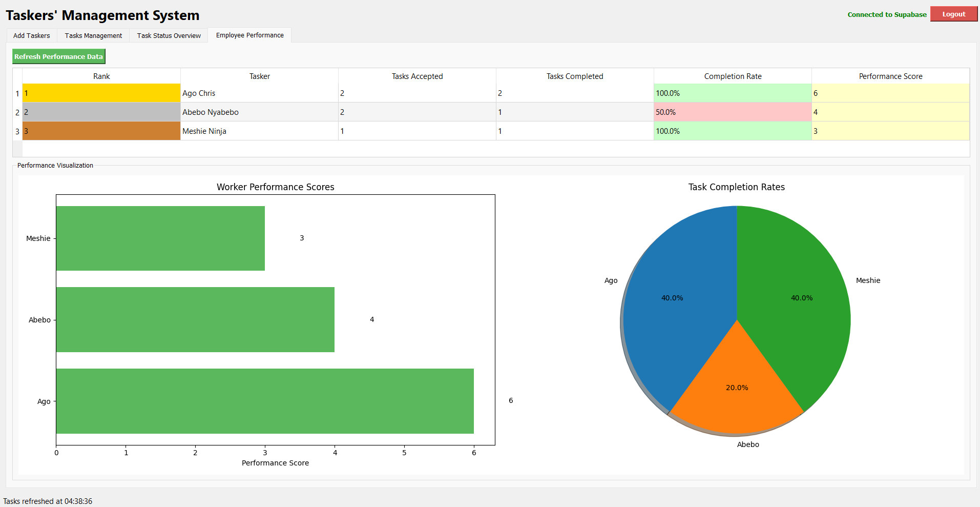Click the Abebo bar in the bar chart
The height and width of the screenshot is (507, 980).
coord(195,319)
